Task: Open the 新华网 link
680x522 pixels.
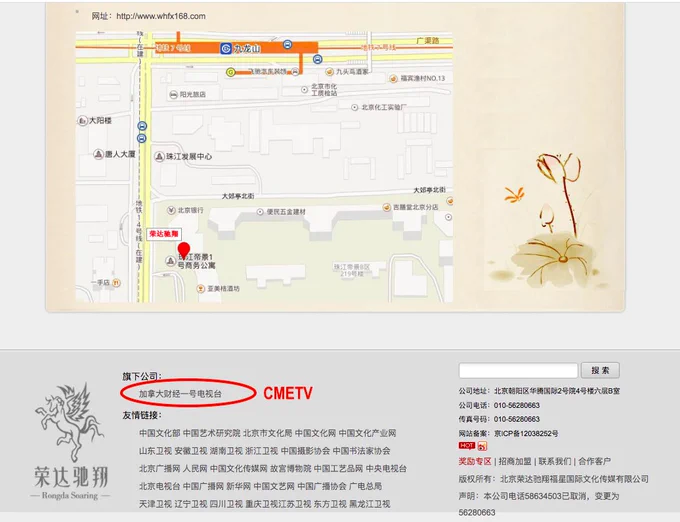Action: click(x=239, y=486)
